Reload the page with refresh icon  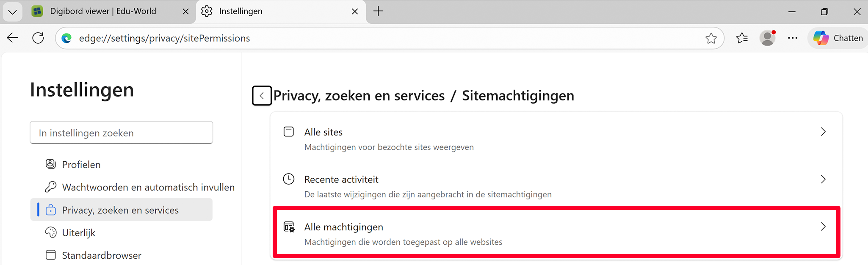[x=38, y=38]
